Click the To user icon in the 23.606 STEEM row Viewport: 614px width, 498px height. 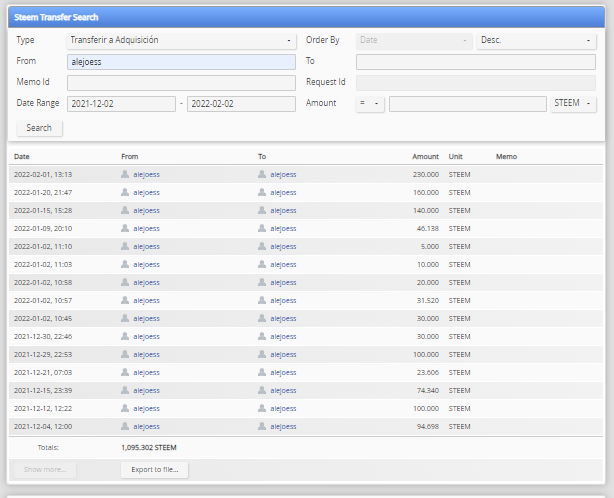[262, 372]
